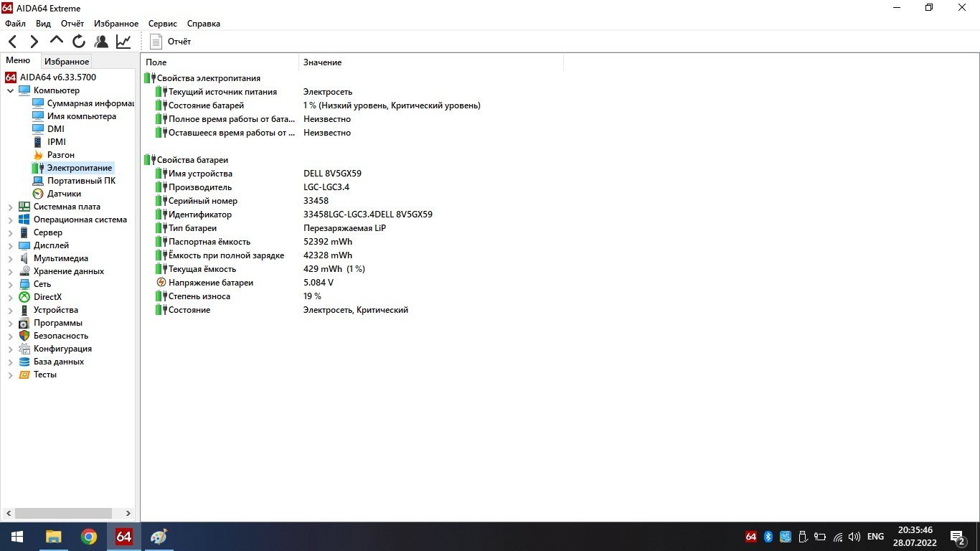Select the Текущий источник питания row
980x551 pixels.
tap(352, 92)
